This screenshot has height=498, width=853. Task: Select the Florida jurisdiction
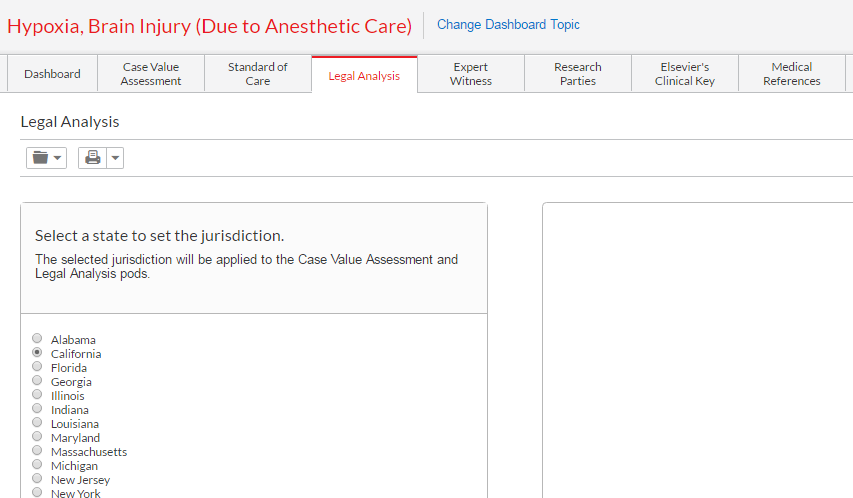tap(37, 366)
